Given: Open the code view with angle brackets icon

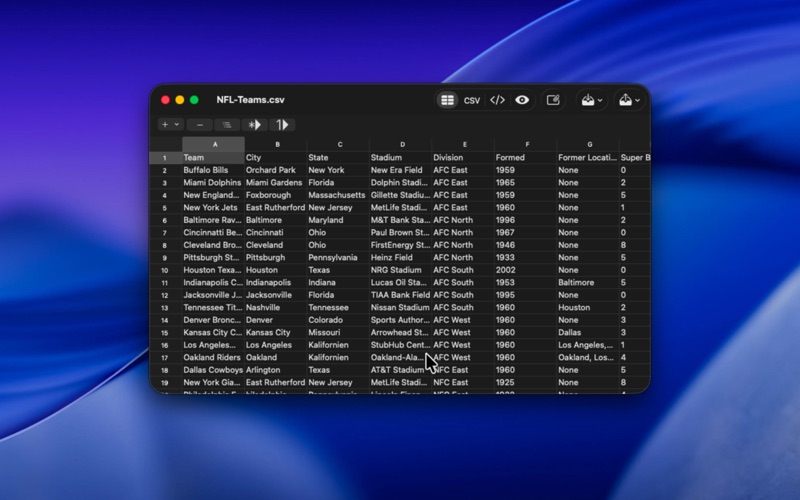Looking at the screenshot, I should pyautogui.click(x=497, y=100).
